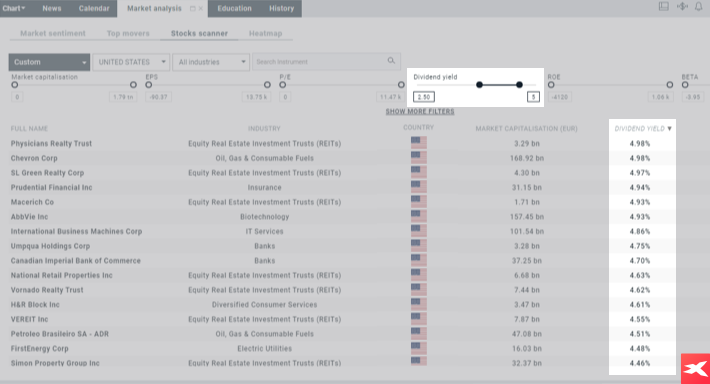The width and height of the screenshot is (710, 384).
Task: Detach the Market analysis tab window
Action: coord(192,9)
